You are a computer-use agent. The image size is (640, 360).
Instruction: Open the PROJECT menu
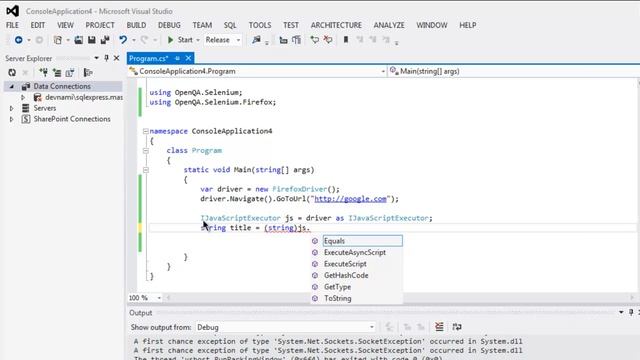[100, 25]
